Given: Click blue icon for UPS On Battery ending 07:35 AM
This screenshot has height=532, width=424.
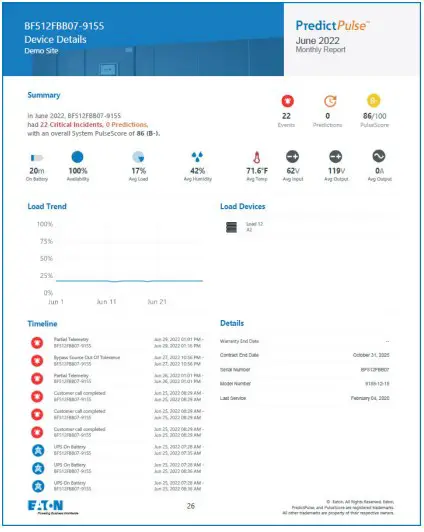Looking at the screenshot, I should point(38,450).
